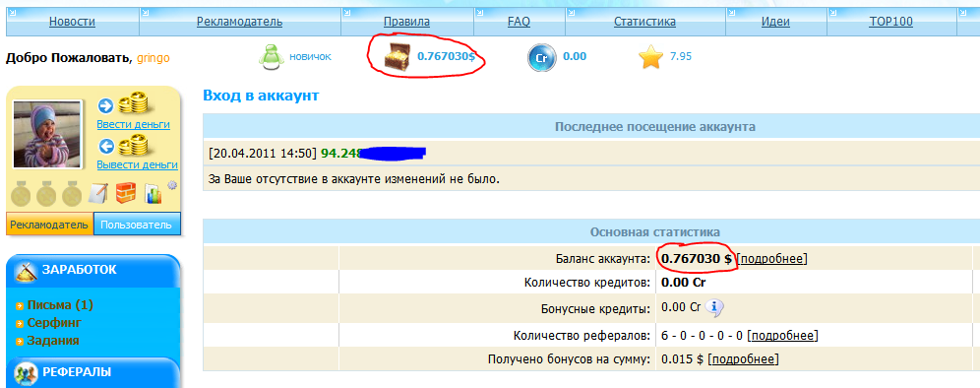Open the FAQ menu item
The width and height of the screenshot is (980, 388).
(x=519, y=22)
